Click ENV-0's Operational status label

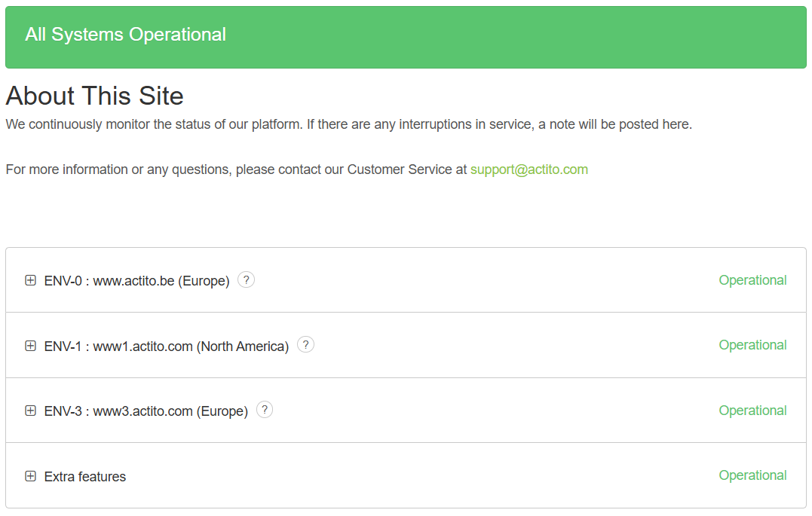pos(752,279)
